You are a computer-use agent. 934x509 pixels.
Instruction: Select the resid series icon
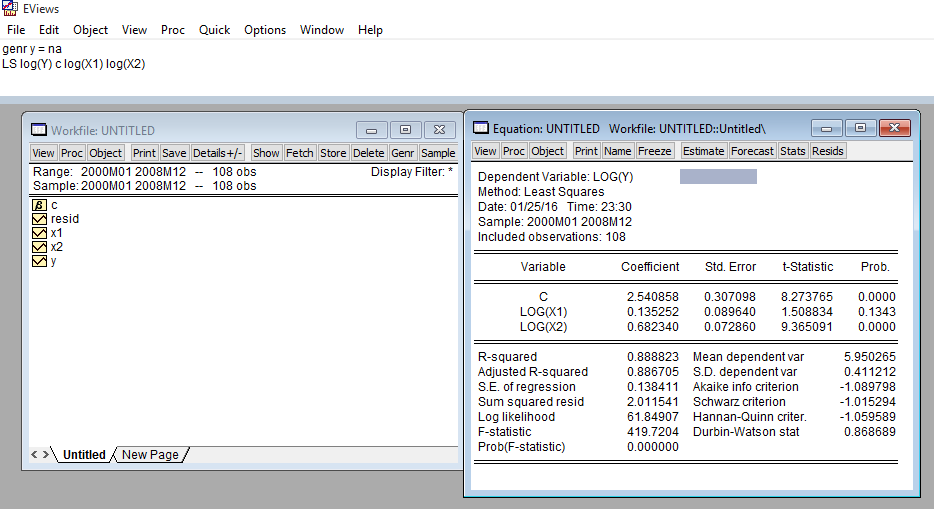tap(40, 219)
